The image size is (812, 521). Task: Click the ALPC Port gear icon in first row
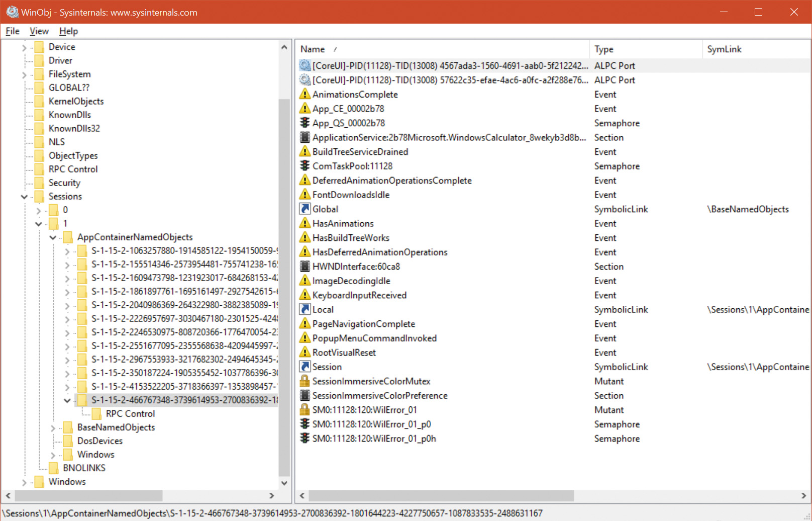click(304, 65)
